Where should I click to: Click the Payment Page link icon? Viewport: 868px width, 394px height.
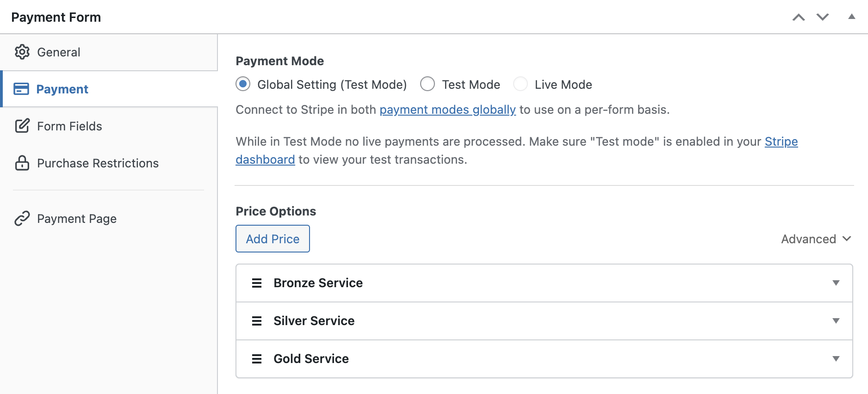point(22,218)
